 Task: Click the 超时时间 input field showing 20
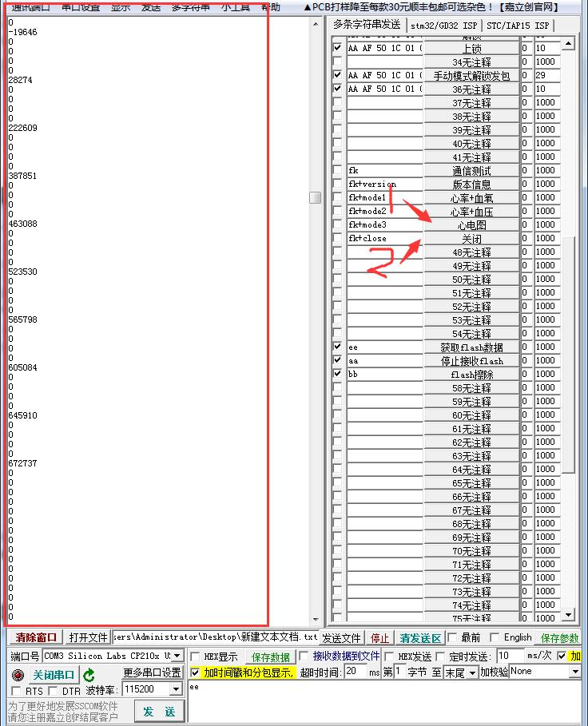coord(355,672)
